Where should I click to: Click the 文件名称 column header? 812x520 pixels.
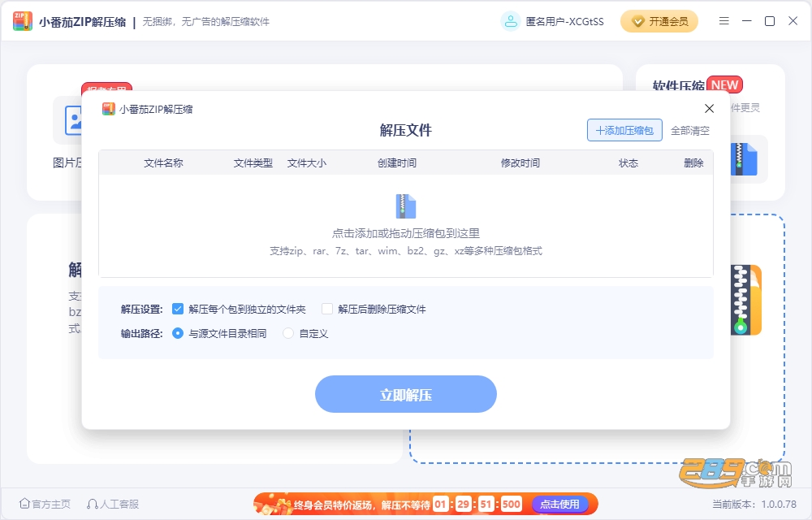163,162
